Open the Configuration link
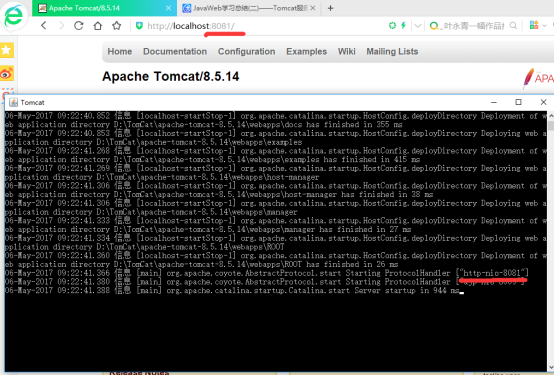The height and width of the screenshot is (376, 554). pyautogui.click(x=247, y=52)
